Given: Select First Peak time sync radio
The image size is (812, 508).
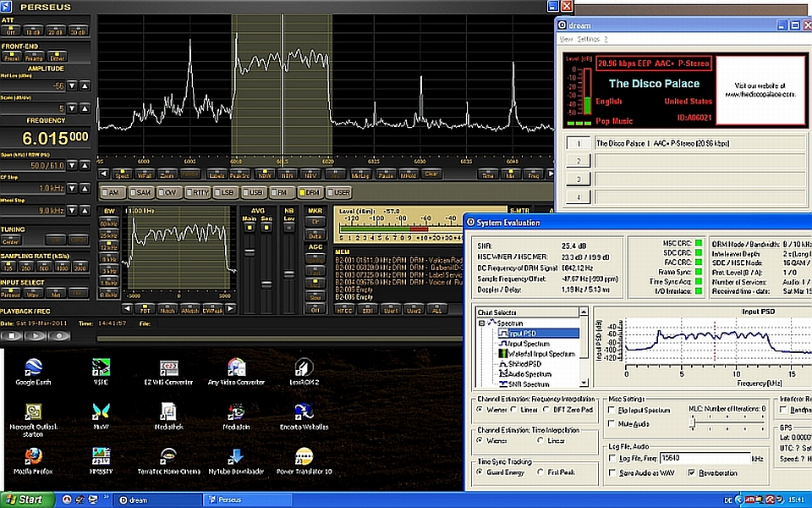Looking at the screenshot, I should pyautogui.click(x=540, y=472).
